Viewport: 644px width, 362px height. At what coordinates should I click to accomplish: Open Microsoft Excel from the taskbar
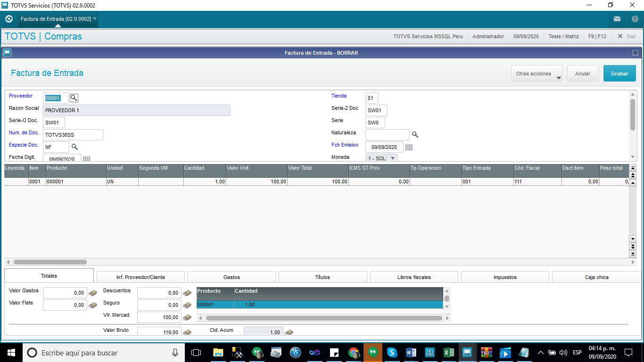click(x=448, y=353)
